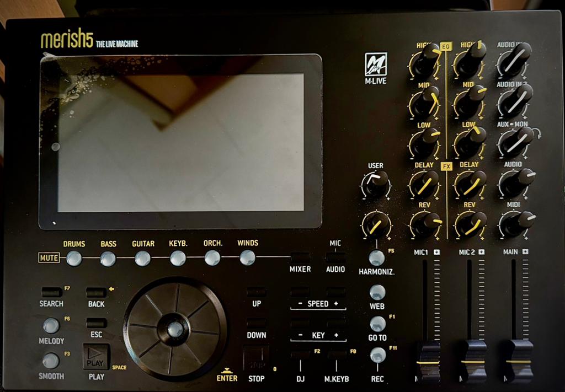Tap the yellow FX label tag
This screenshot has width=565, height=392.
(x=446, y=167)
